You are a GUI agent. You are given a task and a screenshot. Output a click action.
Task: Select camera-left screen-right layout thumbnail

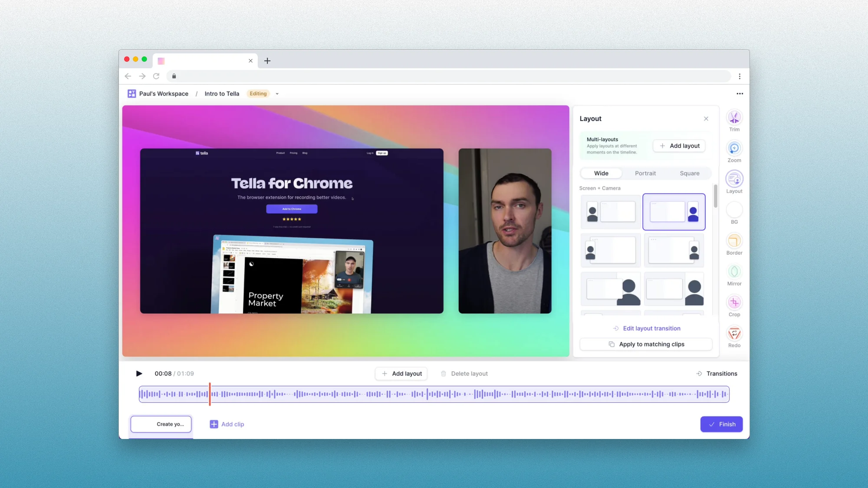(x=611, y=212)
